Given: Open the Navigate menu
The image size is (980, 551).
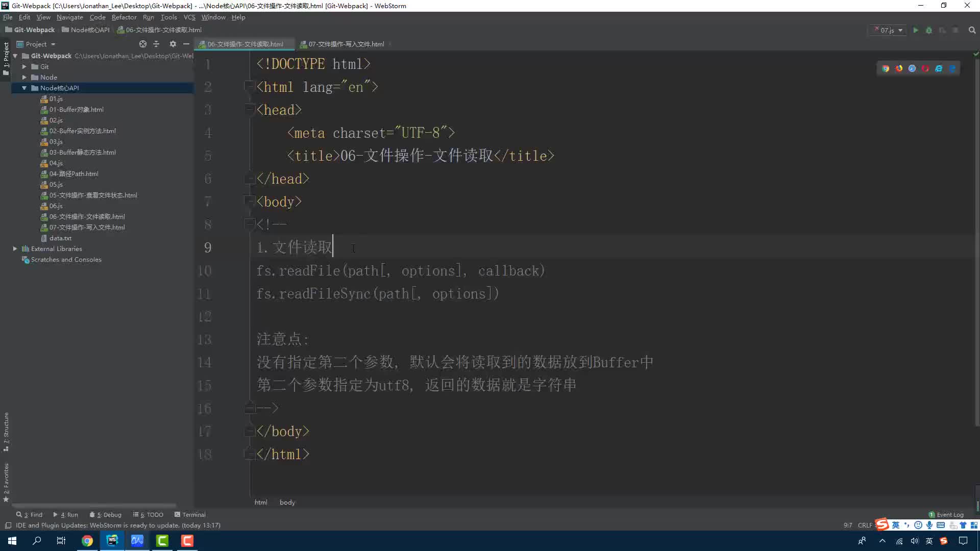Looking at the screenshot, I should [69, 17].
